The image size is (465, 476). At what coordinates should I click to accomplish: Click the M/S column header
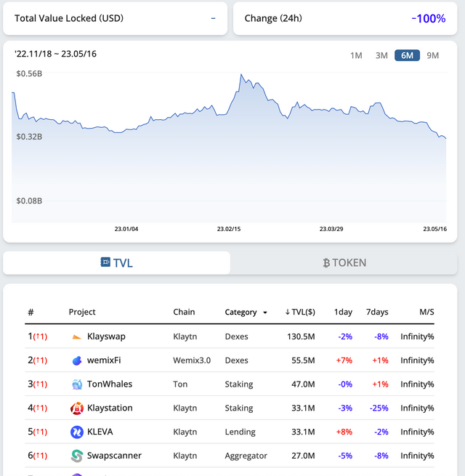pos(426,312)
